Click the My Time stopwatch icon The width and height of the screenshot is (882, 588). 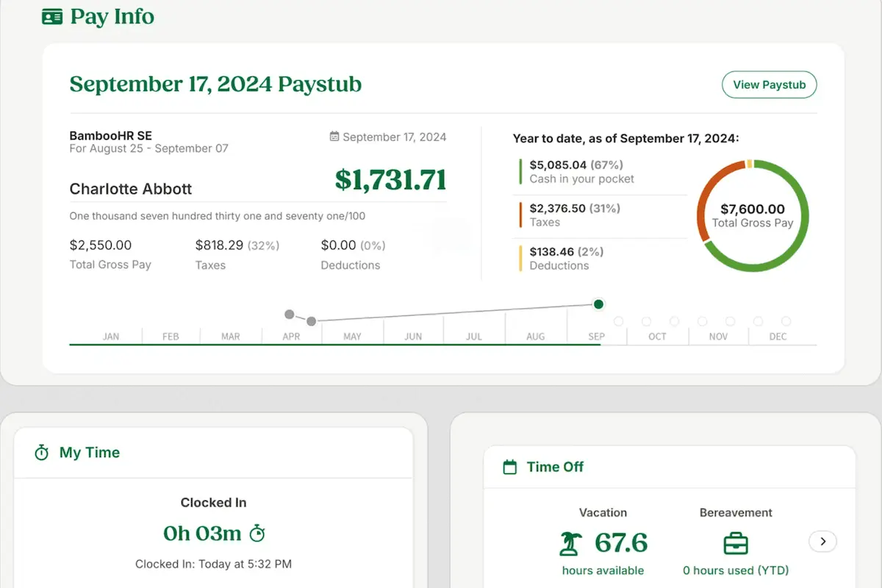click(42, 453)
